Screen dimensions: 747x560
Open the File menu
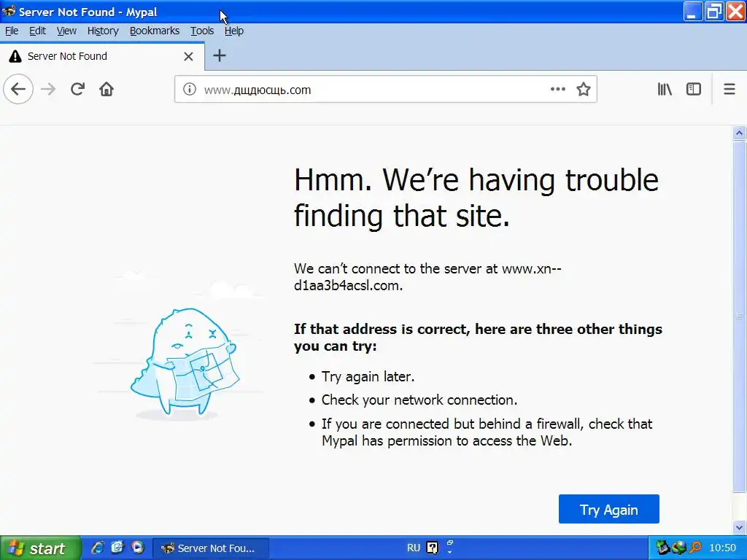pos(12,31)
